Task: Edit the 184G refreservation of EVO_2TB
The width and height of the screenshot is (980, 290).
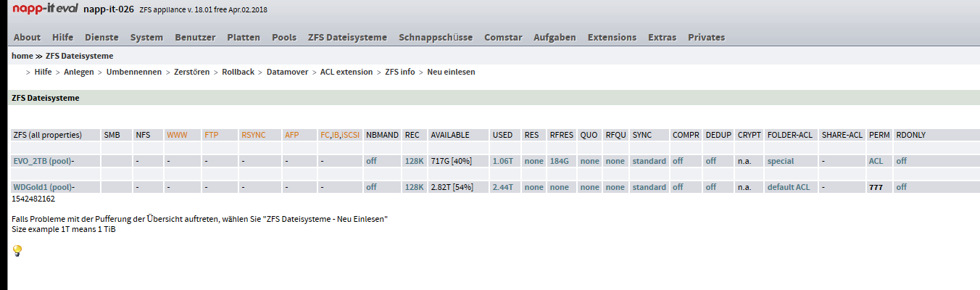Action: click(559, 161)
